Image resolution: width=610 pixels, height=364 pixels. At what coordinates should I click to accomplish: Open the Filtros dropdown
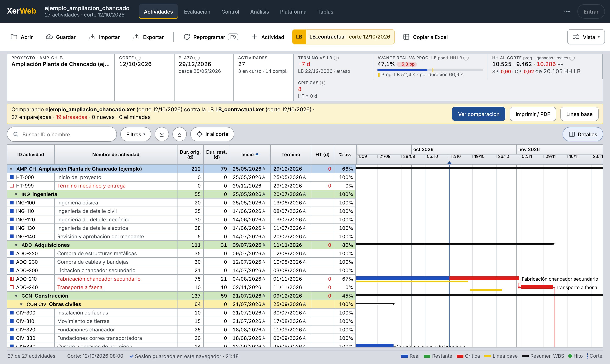(136, 134)
